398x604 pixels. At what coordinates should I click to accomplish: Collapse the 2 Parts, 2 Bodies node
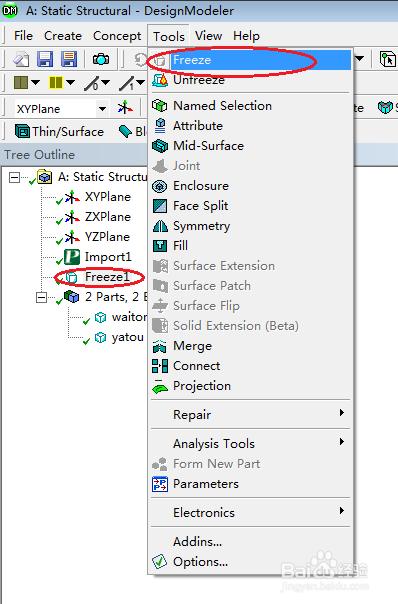coord(41,298)
